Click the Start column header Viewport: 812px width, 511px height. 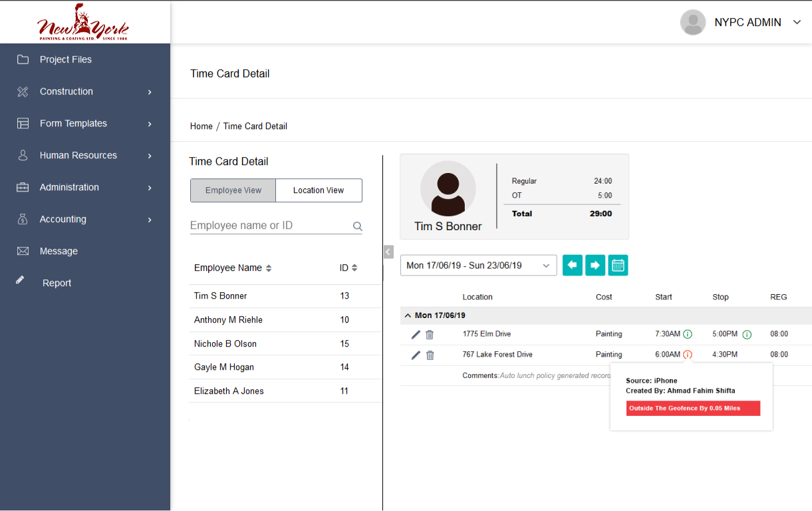664,297
